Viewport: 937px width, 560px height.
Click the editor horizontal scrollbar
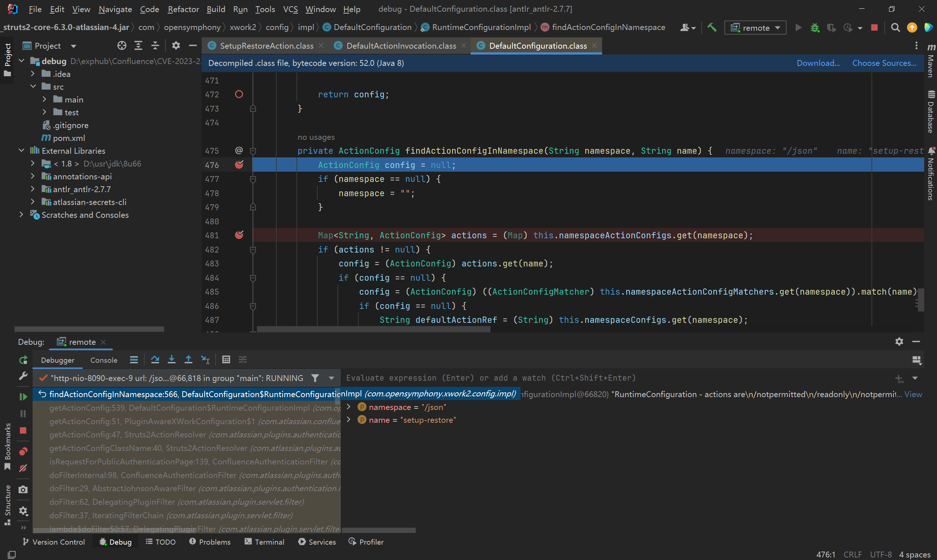coord(373,329)
